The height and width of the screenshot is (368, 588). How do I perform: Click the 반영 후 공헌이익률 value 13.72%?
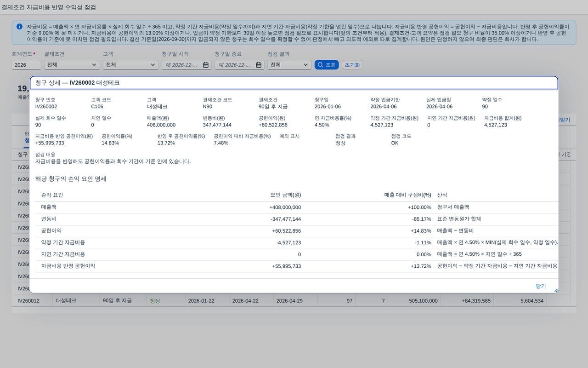pos(166,143)
